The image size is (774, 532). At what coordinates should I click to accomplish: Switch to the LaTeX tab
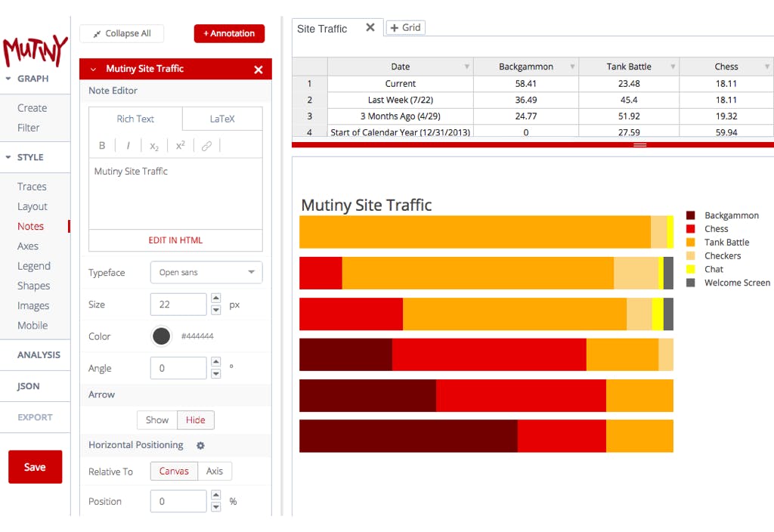(222, 119)
